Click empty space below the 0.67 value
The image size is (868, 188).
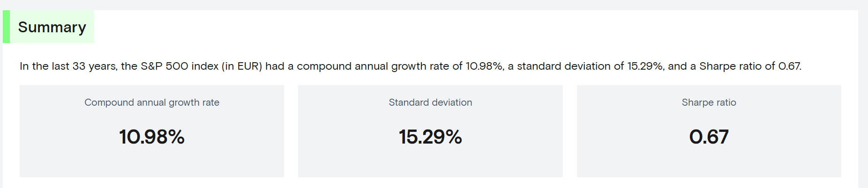(709, 164)
